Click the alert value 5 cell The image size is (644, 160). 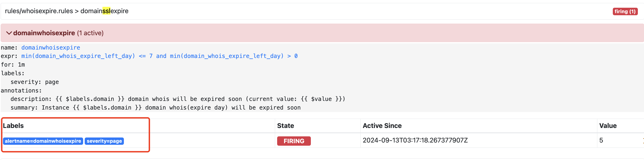point(601,140)
